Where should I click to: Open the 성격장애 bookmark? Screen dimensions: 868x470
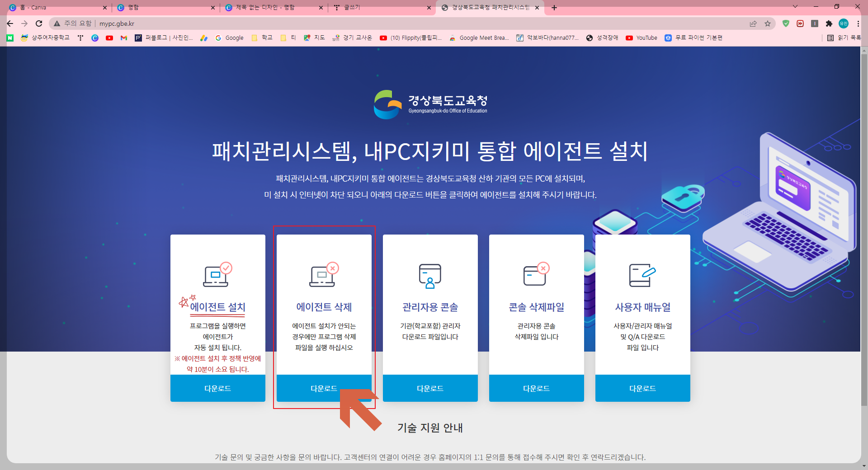(x=602, y=38)
